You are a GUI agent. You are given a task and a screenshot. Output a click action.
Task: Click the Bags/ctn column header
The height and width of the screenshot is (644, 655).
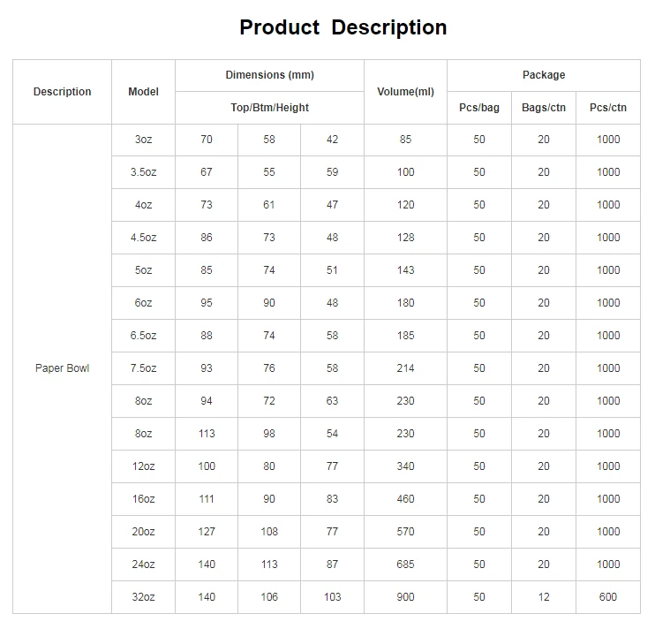coord(544,108)
